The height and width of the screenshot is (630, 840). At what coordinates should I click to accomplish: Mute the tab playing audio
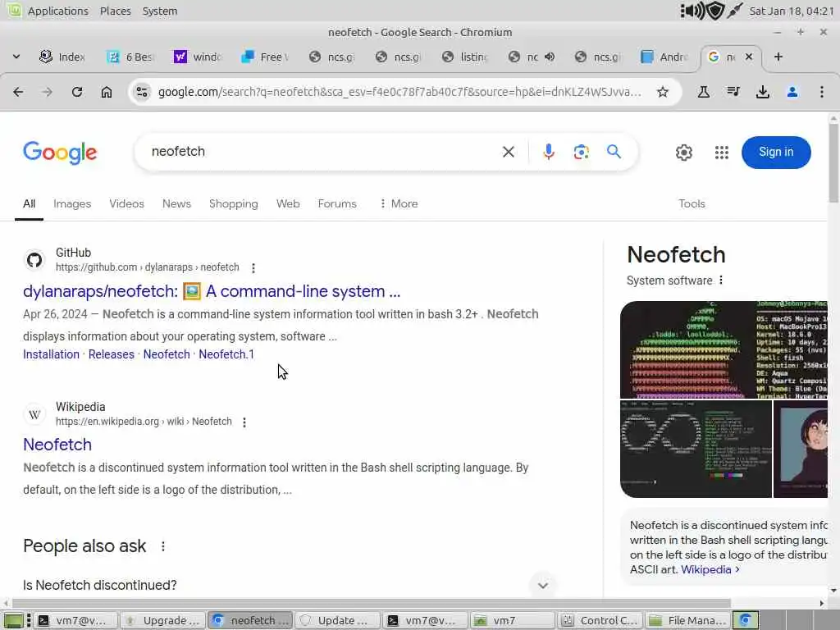550,57
